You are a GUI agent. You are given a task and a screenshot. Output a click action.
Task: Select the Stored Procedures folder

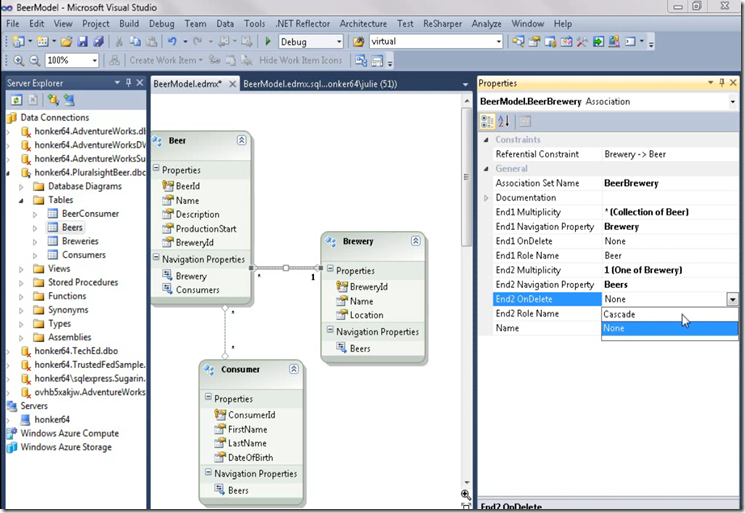pyautogui.click(x=83, y=282)
